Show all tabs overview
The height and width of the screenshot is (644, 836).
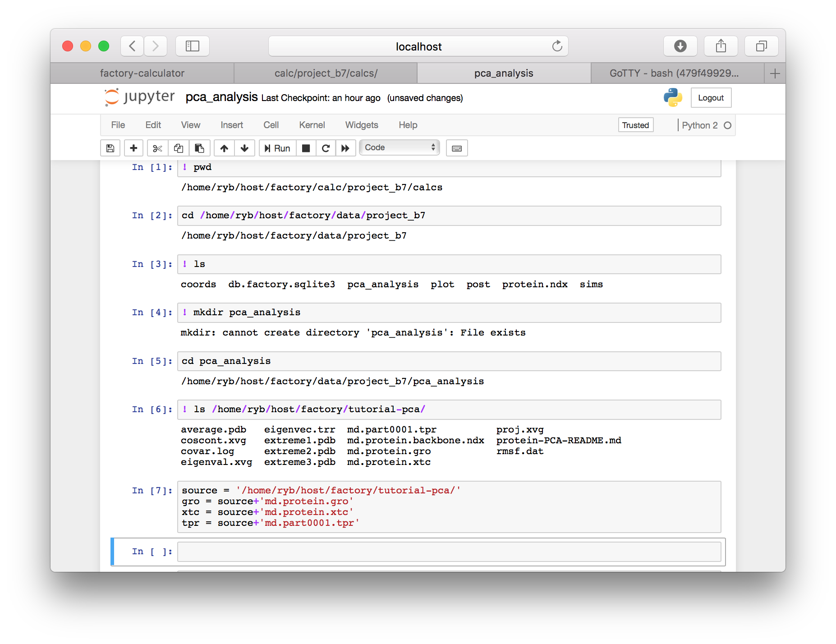click(761, 46)
